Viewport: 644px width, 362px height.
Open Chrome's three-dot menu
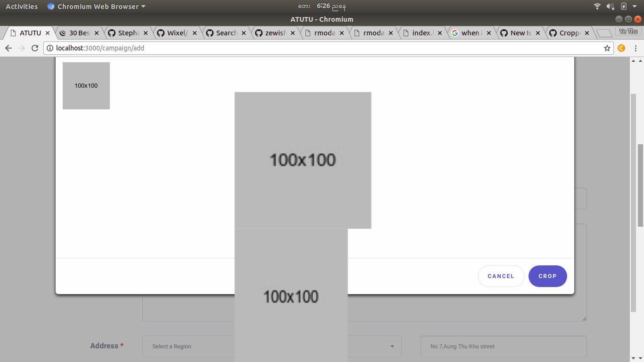point(636,48)
